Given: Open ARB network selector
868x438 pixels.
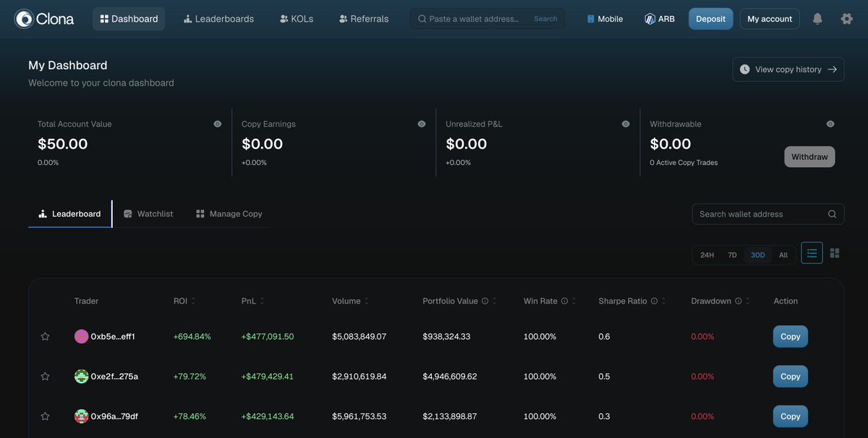Looking at the screenshot, I should 660,19.
